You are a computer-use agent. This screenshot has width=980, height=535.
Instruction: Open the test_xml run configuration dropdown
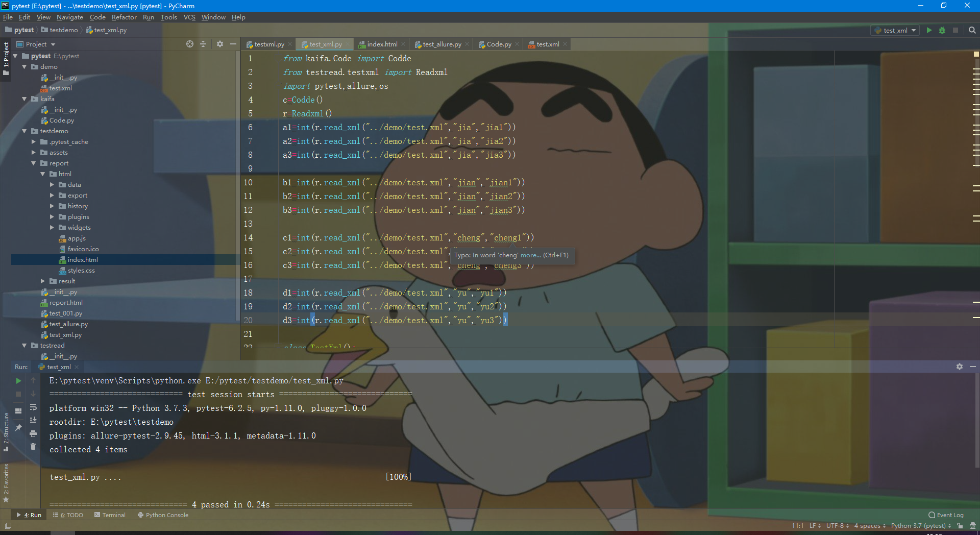(895, 30)
